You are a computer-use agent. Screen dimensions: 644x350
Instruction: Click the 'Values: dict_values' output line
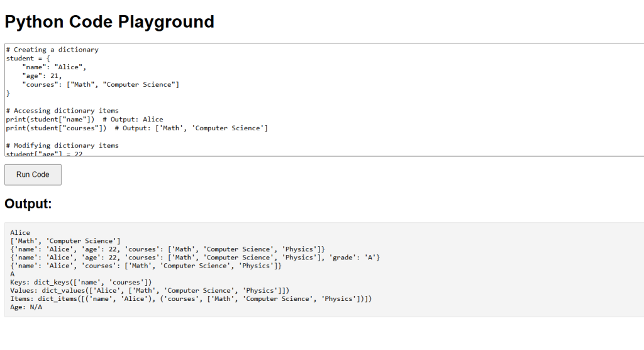coord(150,290)
